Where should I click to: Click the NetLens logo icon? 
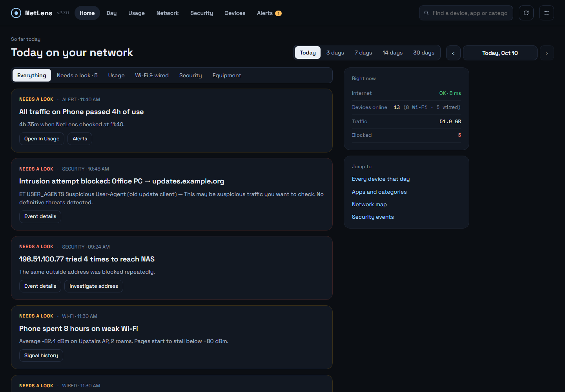coord(16,13)
